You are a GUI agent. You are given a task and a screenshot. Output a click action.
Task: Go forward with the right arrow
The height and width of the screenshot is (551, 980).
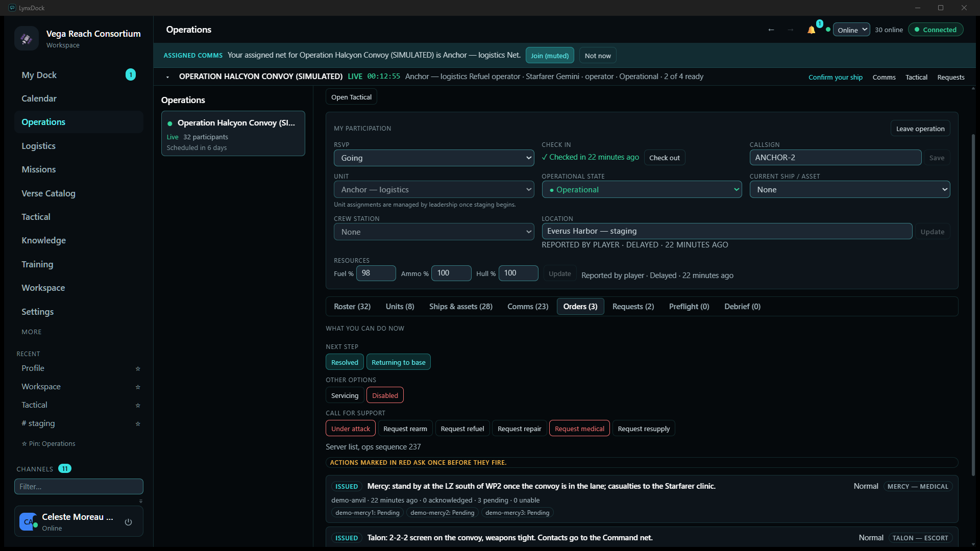[791, 30]
